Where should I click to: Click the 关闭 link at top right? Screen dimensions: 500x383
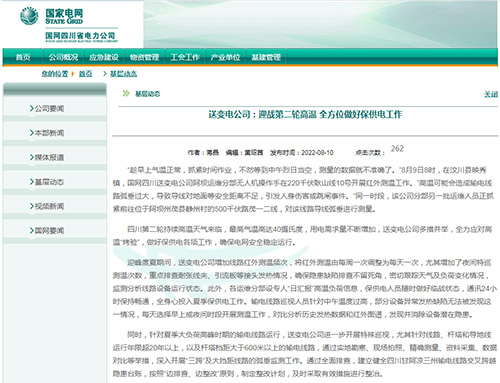[491, 94]
